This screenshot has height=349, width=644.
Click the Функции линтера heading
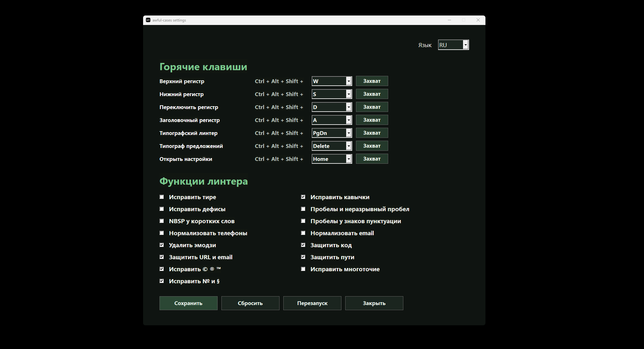(x=203, y=181)
